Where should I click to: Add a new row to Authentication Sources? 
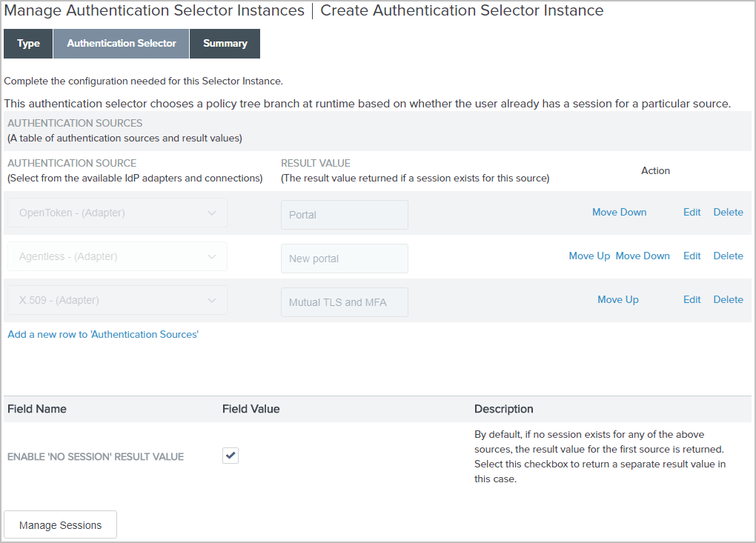tap(103, 334)
